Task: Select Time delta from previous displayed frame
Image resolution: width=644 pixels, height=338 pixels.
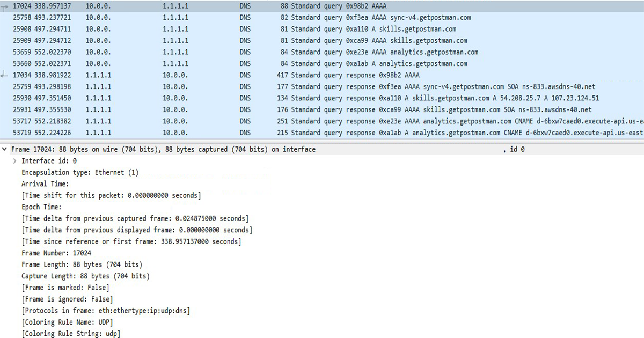Action: (137, 230)
